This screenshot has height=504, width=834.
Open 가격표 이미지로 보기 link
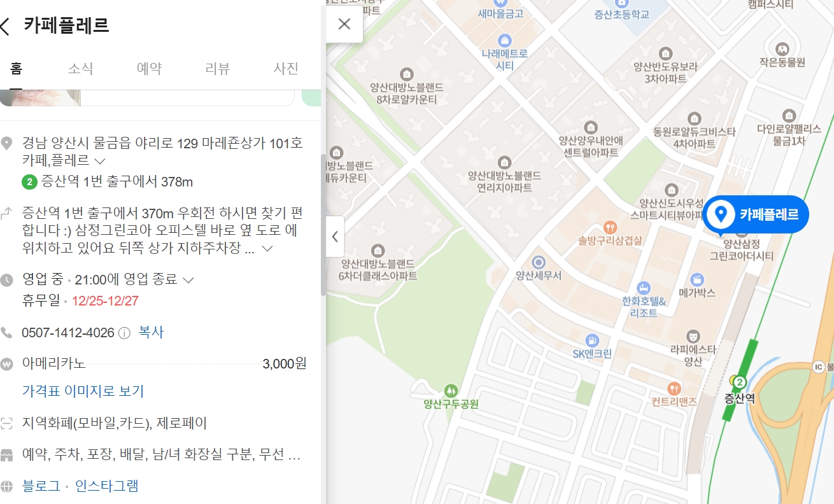[x=83, y=391]
